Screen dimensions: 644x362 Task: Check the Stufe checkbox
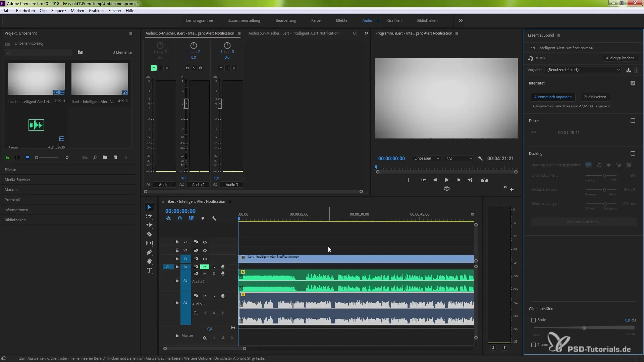tap(533, 320)
